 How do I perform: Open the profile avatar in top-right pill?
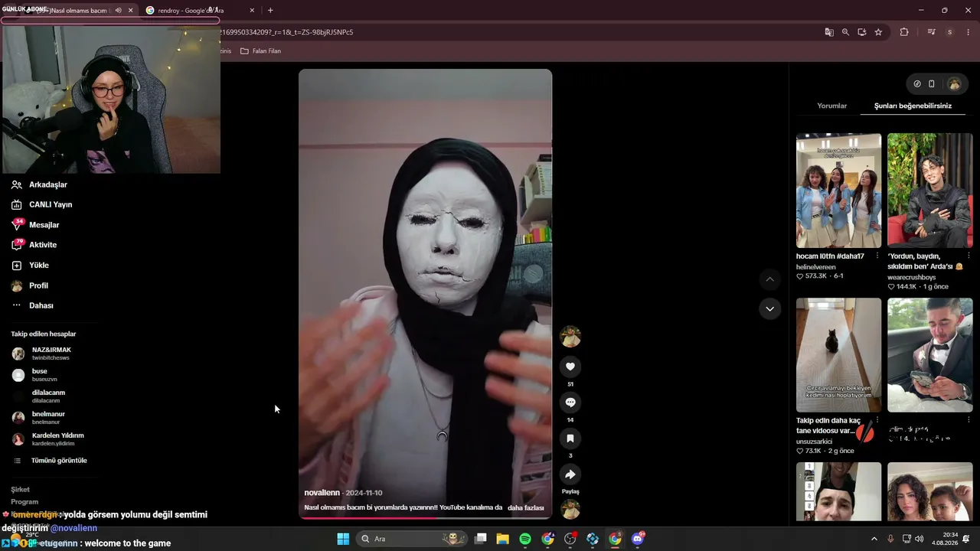coord(954,84)
